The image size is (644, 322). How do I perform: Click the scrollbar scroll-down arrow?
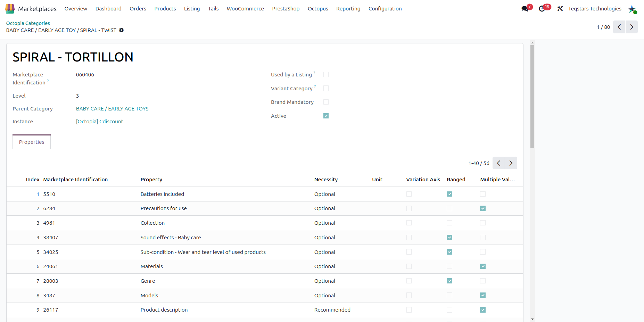point(532,319)
